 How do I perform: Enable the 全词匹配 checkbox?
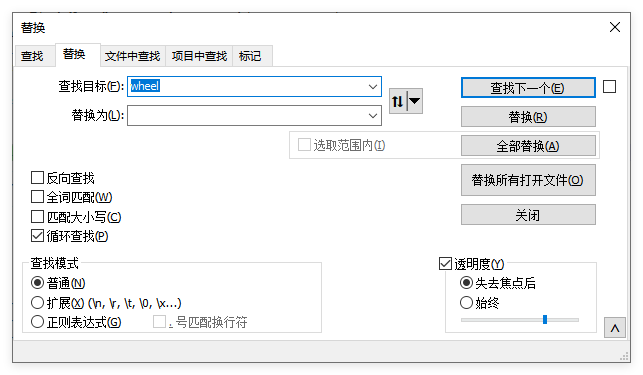pos(37,197)
